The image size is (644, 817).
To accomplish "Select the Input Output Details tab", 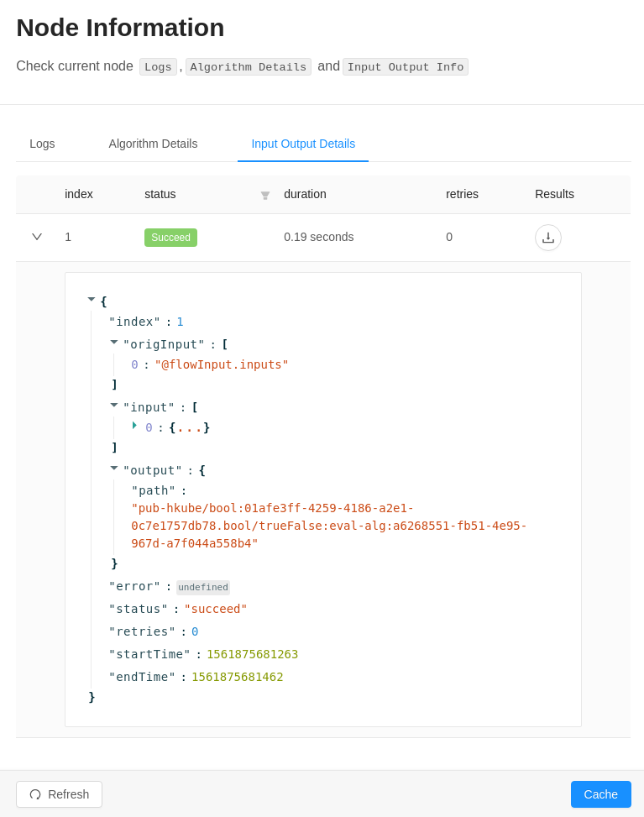I will pos(302,144).
